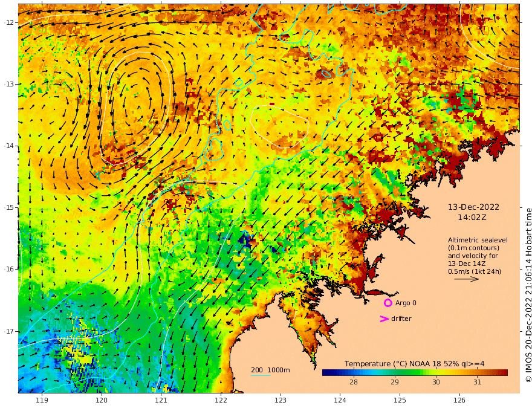Click the colorbar tick label 29
The width and height of the screenshot is (532, 411).
(x=395, y=382)
